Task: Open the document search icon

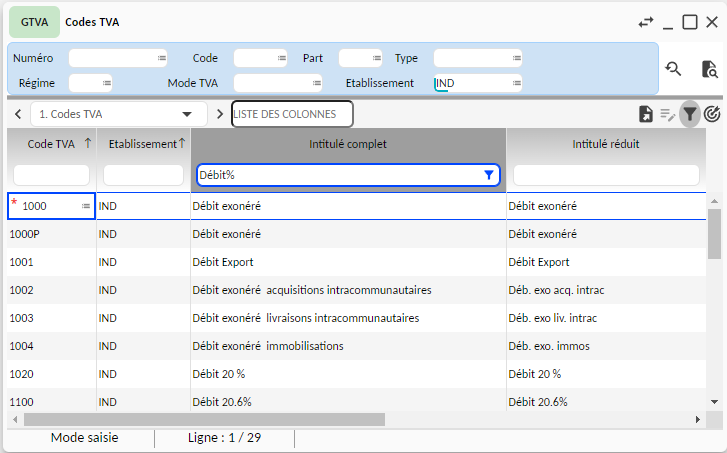Action: click(709, 69)
